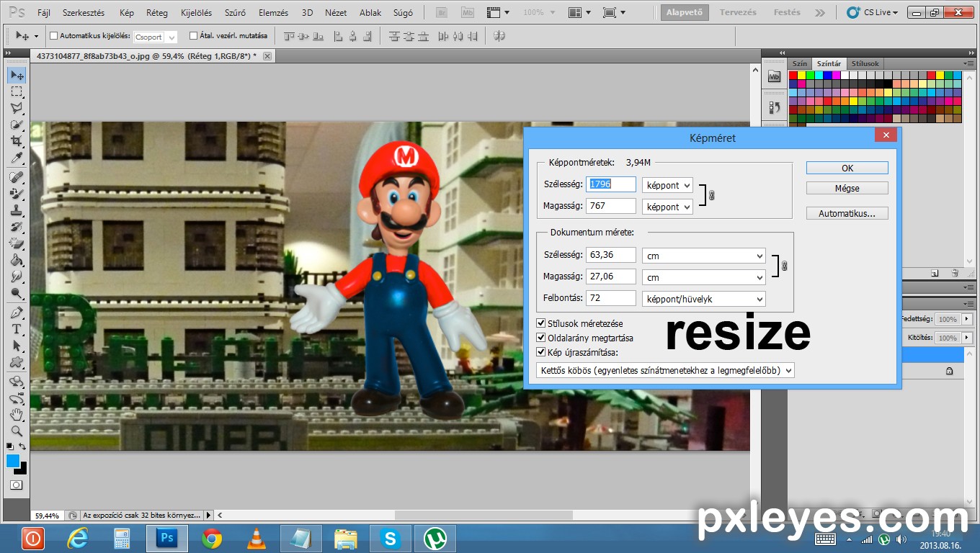This screenshot has height=553, width=980.
Task: Switch to the Szín tab
Action: [x=800, y=63]
